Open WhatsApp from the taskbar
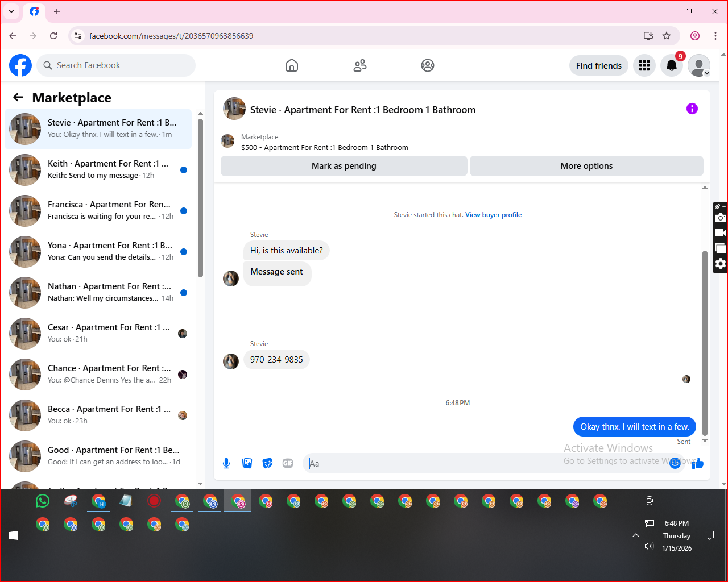 43,501
